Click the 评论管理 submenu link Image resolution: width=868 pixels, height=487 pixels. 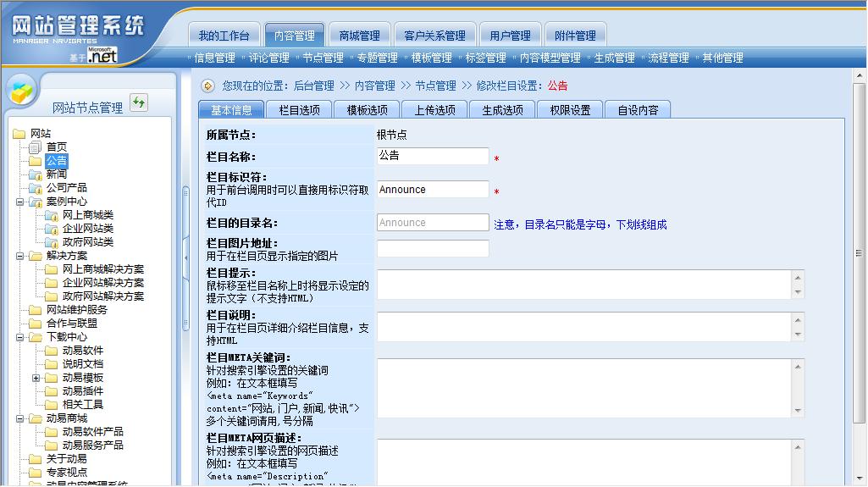[x=269, y=58]
